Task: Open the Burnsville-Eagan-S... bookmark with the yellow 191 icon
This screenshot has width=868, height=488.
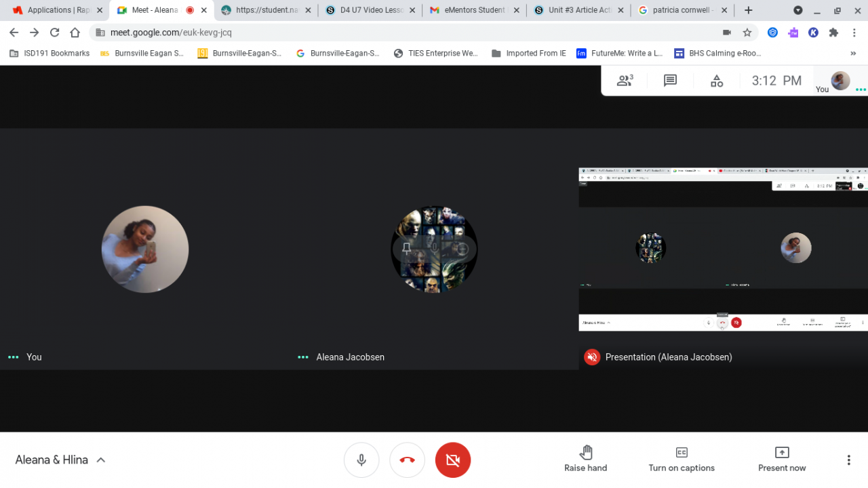Action: (x=239, y=54)
